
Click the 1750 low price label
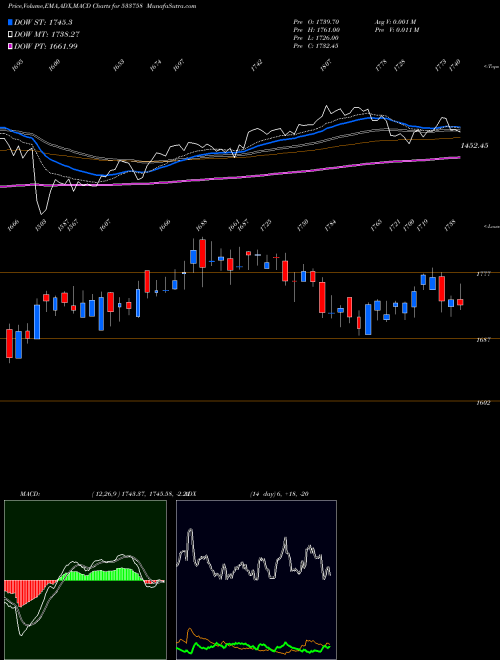pyautogui.click(x=303, y=225)
